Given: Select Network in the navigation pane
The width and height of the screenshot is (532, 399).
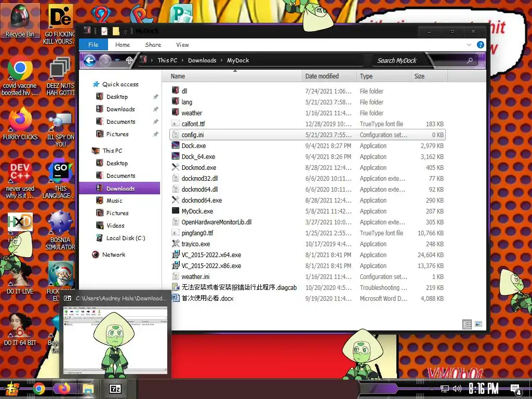Looking at the screenshot, I should click(x=114, y=255).
